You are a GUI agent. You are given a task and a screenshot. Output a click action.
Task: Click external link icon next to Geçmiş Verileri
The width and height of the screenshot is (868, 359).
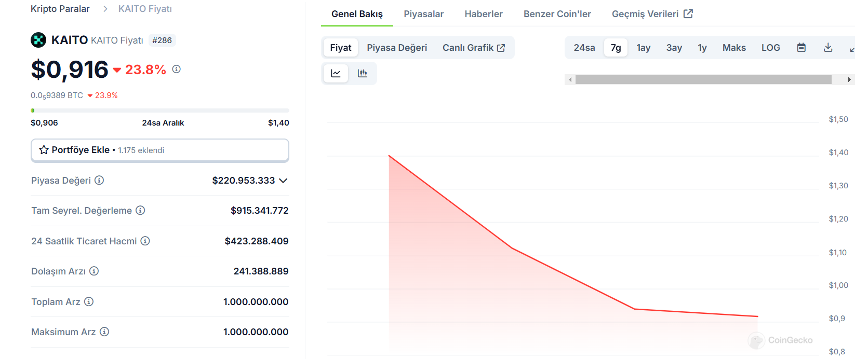tap(688, 13)
